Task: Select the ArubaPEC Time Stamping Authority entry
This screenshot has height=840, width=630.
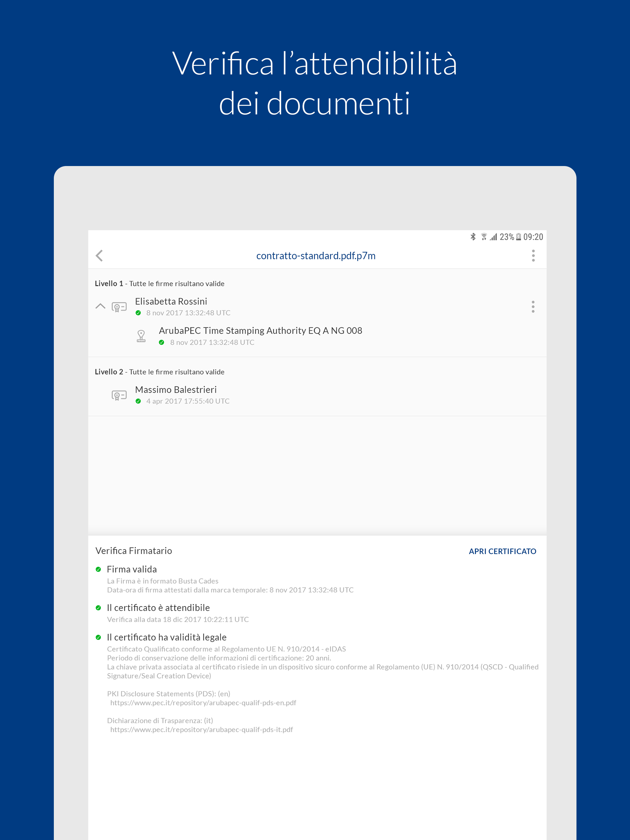Action: (260, 331)
